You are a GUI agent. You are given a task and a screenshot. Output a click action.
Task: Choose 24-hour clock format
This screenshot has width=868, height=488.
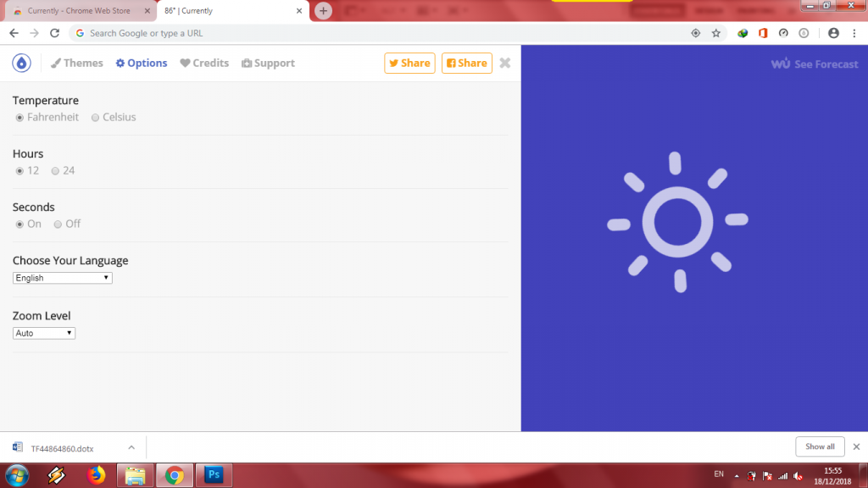click(55, 171)
